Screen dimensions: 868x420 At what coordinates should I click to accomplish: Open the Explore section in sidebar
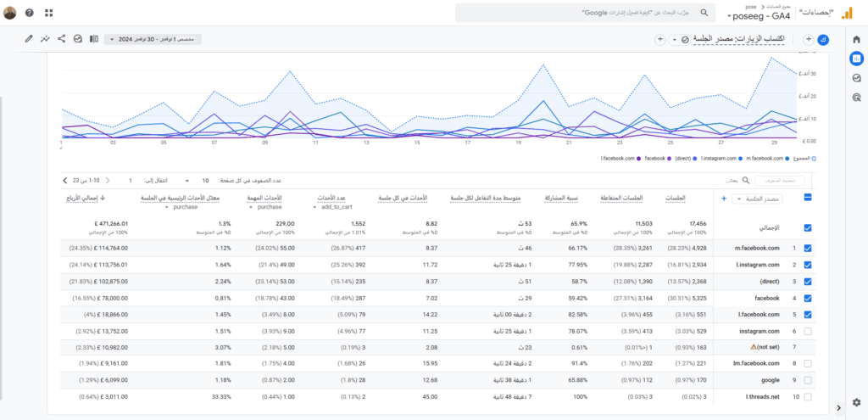pyautogui.click(x=856, y=78)
